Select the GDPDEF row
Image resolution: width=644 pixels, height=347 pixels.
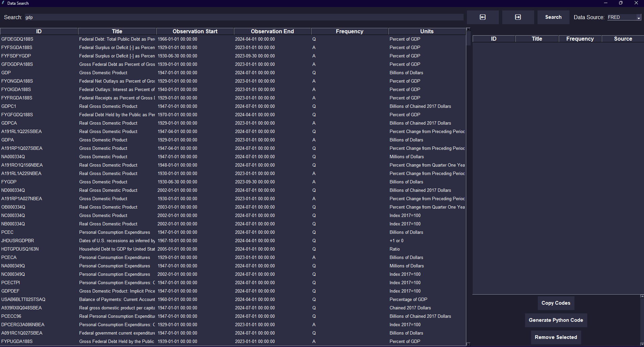pyautogui.click(x=233, y=291)
